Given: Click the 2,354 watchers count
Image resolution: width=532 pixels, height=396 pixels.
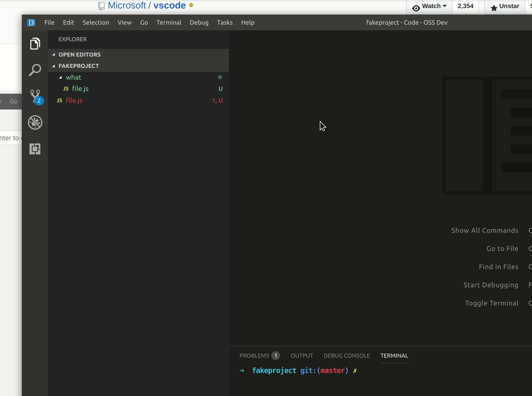Looking at the screenshot, I should pos(465,6).
